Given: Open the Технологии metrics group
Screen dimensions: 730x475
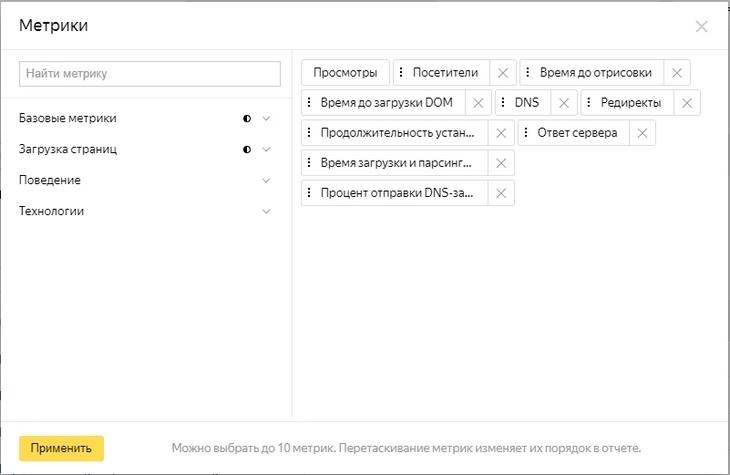Looking at the screenshot, I should click(266, 211).
